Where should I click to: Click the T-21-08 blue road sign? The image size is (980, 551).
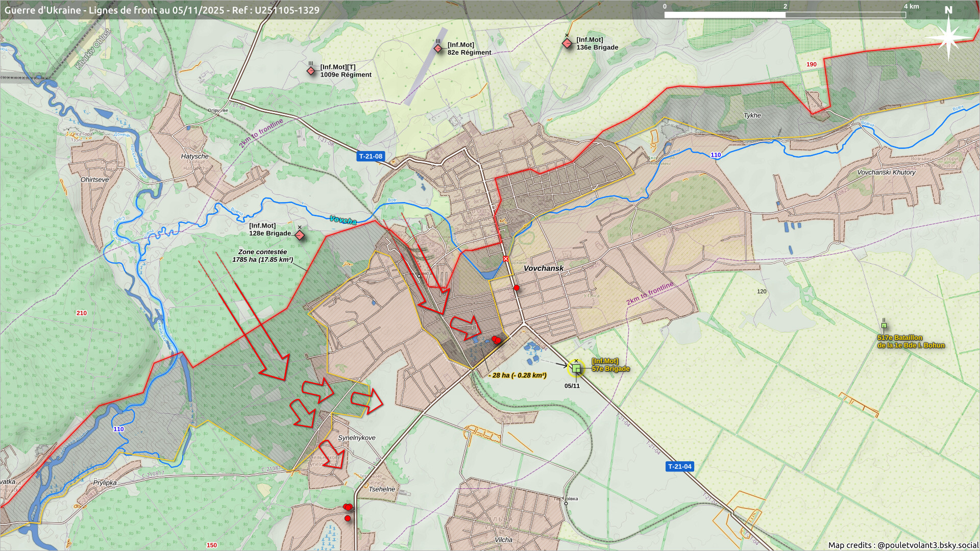(371, 157)
